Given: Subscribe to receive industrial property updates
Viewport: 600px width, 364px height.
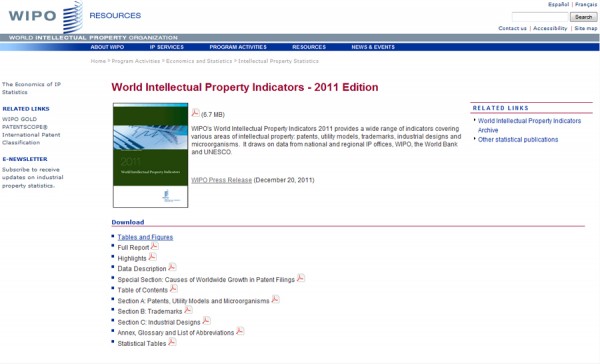Looking at the screenshot, I should [x=33, y=178].
